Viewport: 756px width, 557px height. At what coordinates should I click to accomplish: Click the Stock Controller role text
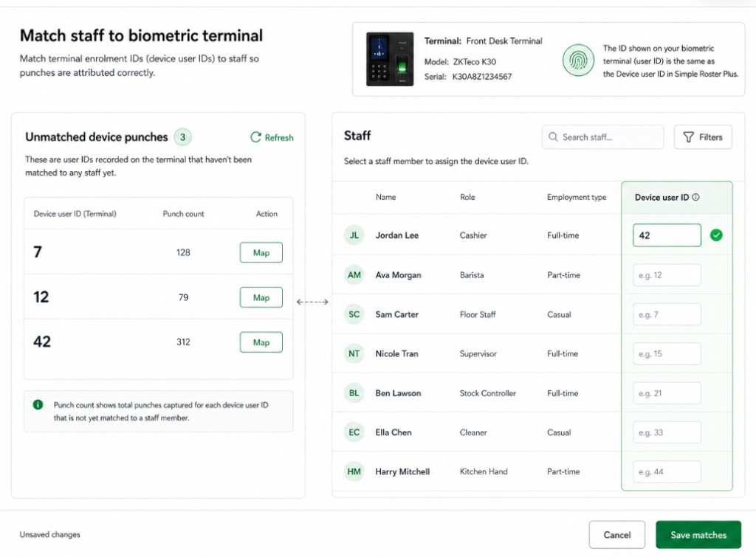click(x=488, y=393)
